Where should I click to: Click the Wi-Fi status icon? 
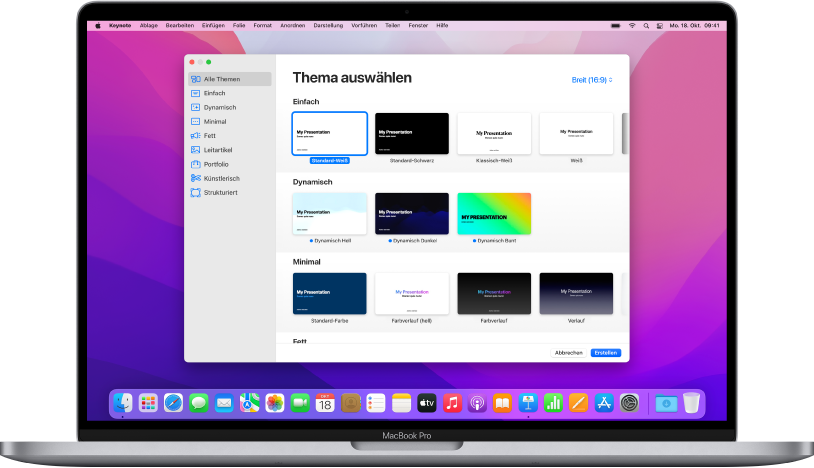632,25
